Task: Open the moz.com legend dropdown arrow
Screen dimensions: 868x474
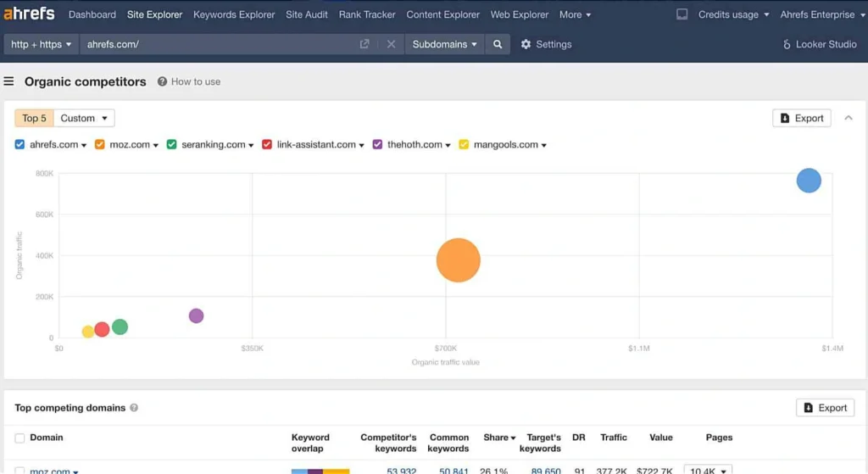Action: [x=156, y=145]
